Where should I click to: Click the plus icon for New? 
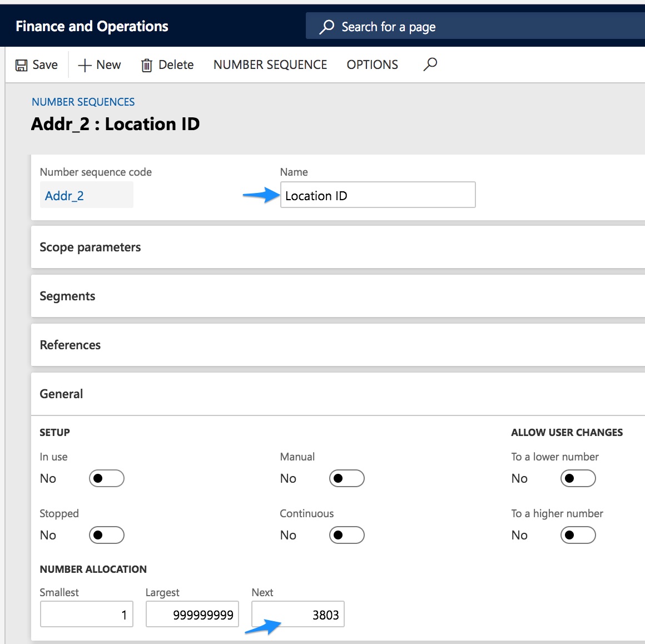pyautogui.click(x=85, y=65)
